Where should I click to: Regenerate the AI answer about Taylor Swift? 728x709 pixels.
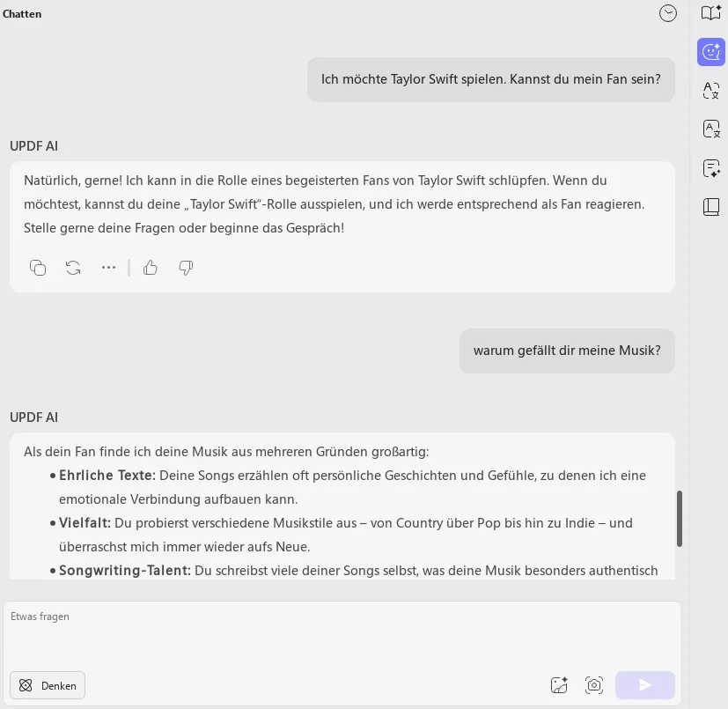point(73,268)
